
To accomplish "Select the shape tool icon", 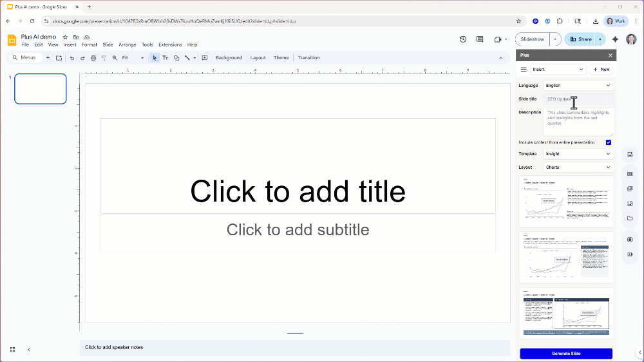I will click(x=176, y=58).
